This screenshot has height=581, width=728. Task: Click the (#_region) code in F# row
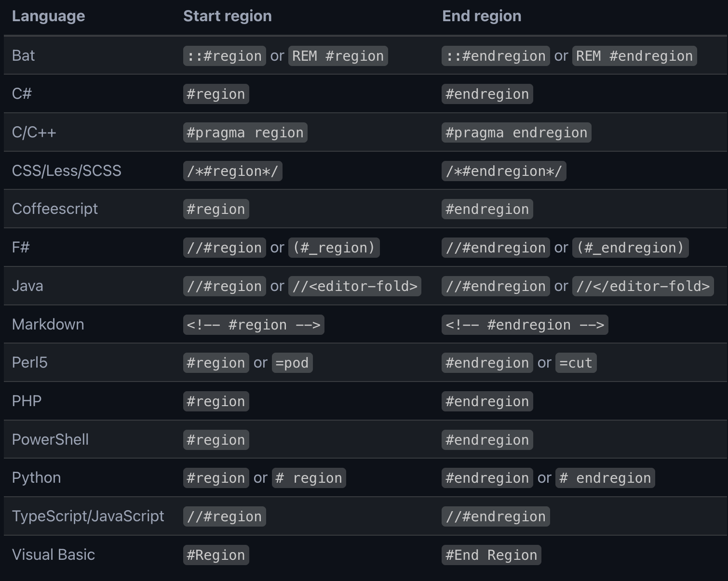334,248
